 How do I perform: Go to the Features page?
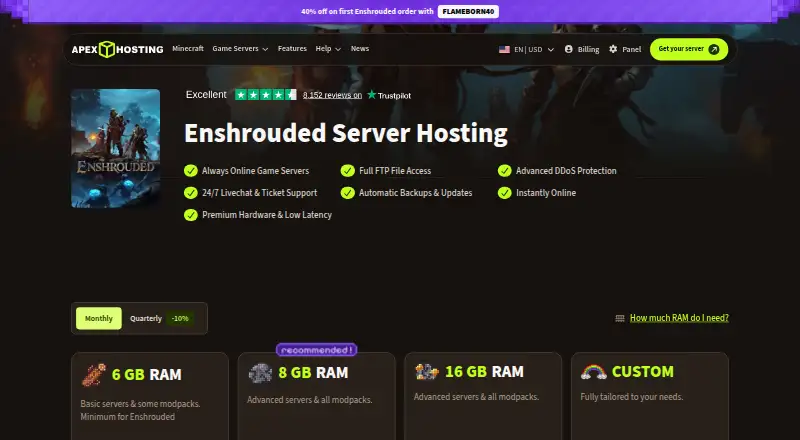tap(292, 48)
